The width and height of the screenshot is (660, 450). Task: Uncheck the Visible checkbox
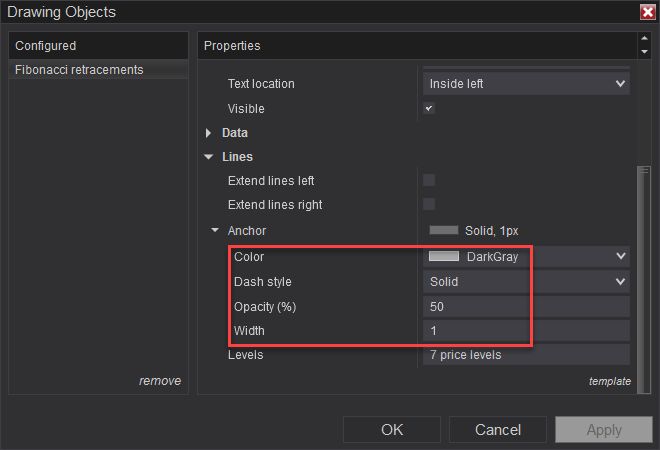tap(429, 108)
